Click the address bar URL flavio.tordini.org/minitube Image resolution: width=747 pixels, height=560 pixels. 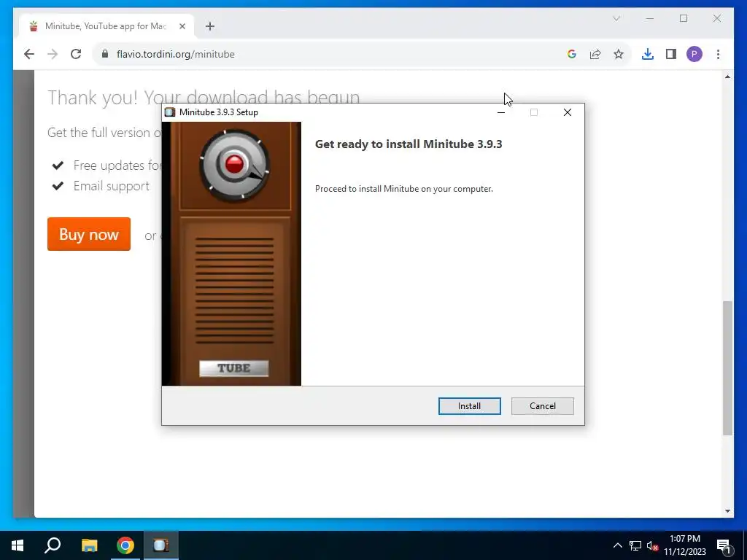click(x=175, y=54)
